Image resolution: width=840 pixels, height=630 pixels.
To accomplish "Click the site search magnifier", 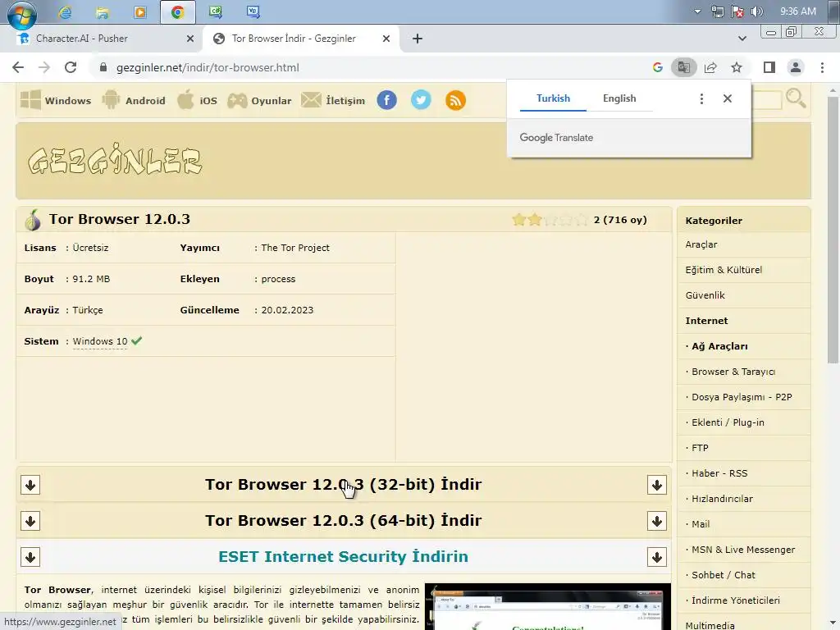I will pyautogui.click(x=796, y=98).
